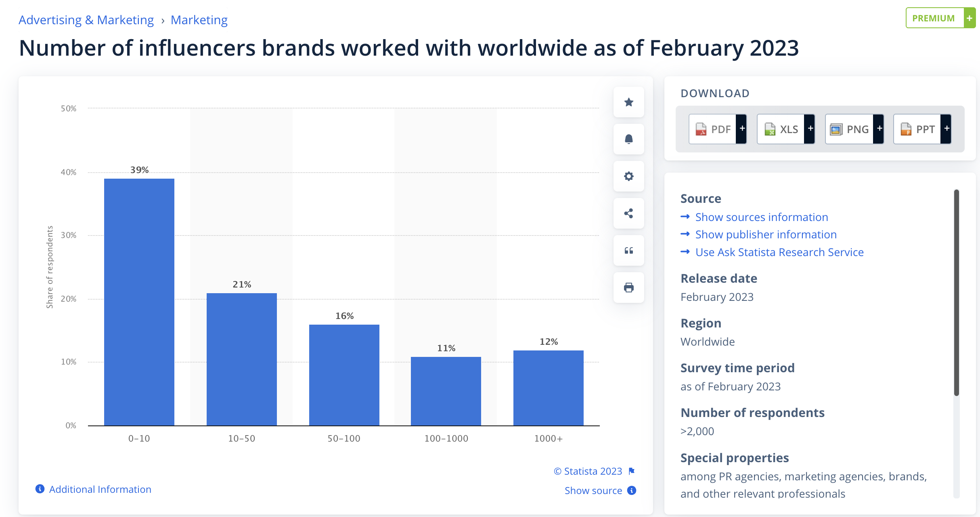Show sources information link

[x=761, y=217]
